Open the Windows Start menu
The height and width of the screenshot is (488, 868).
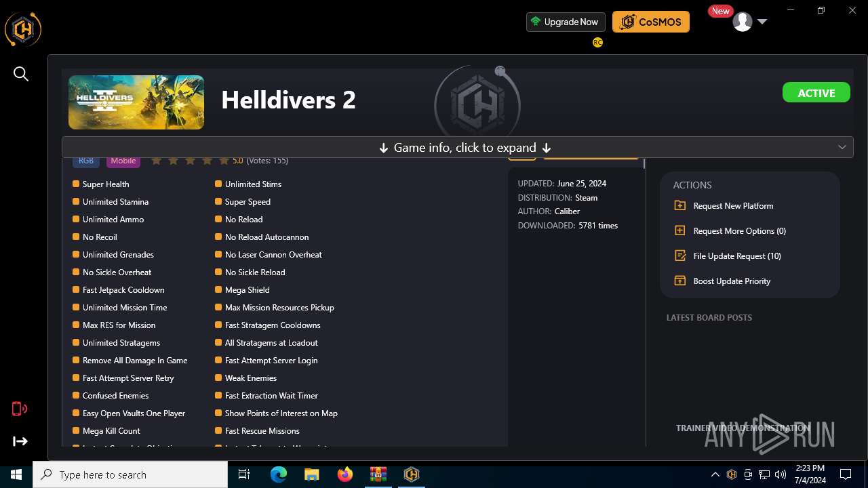click(x=16, y=474)
